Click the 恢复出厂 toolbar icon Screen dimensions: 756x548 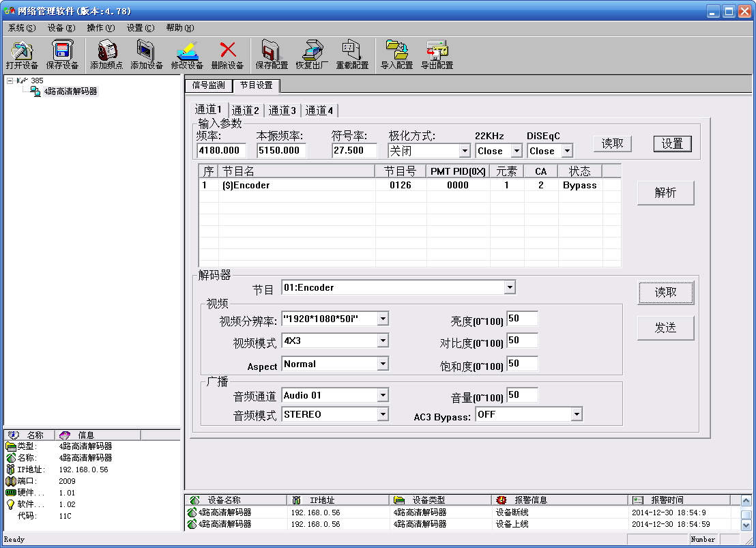click(312, 50)
